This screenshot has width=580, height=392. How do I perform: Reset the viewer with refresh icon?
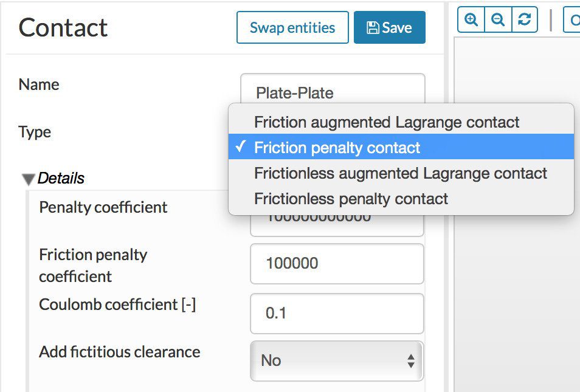tap(525, 20)
